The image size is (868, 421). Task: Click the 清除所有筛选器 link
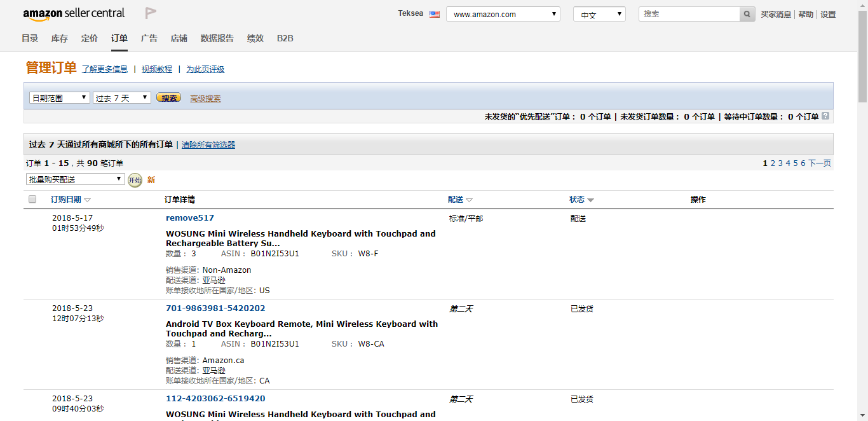click(x=208, y=145)
